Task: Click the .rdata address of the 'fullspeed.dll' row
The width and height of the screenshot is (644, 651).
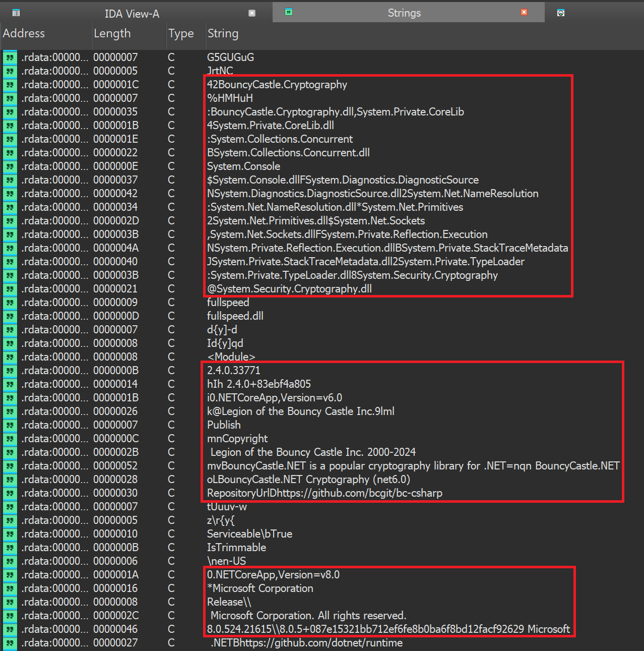Action: [x=54, y=316]
